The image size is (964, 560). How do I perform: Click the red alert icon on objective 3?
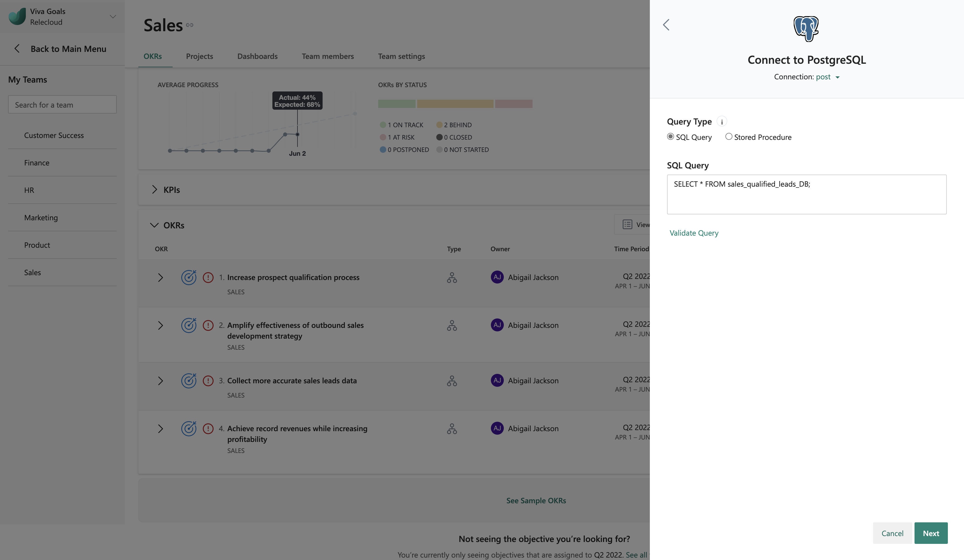coord(208,381)
